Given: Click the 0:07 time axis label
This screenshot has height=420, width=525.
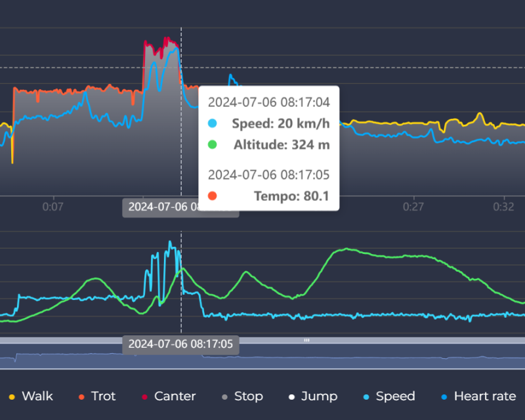Looking at the screenshot, I should [53, 207].
